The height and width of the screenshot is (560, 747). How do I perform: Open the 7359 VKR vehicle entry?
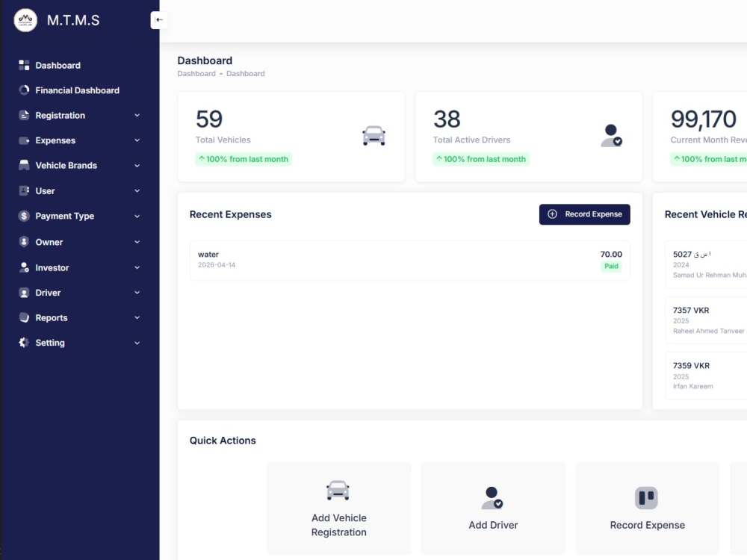coord(706,376)
